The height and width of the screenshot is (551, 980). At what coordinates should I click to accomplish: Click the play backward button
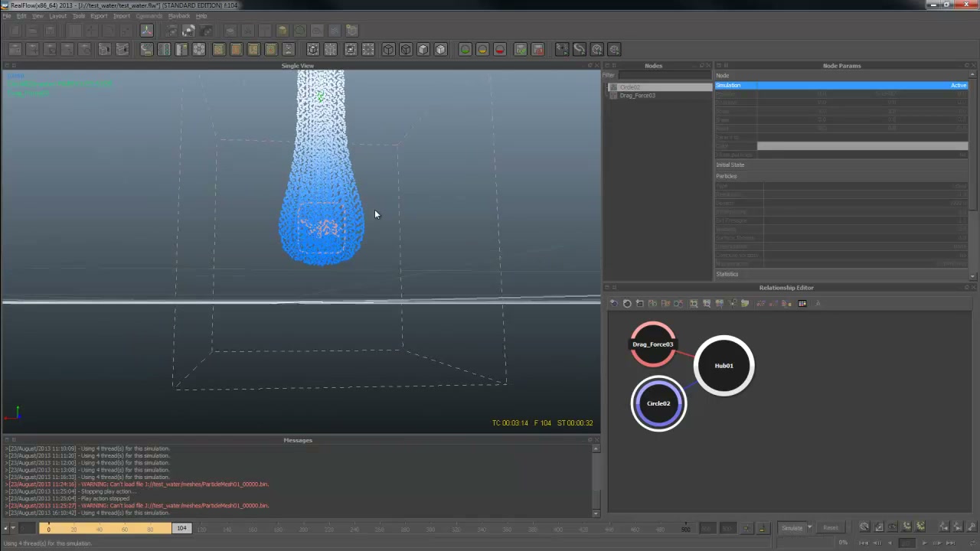pos(890,543)
